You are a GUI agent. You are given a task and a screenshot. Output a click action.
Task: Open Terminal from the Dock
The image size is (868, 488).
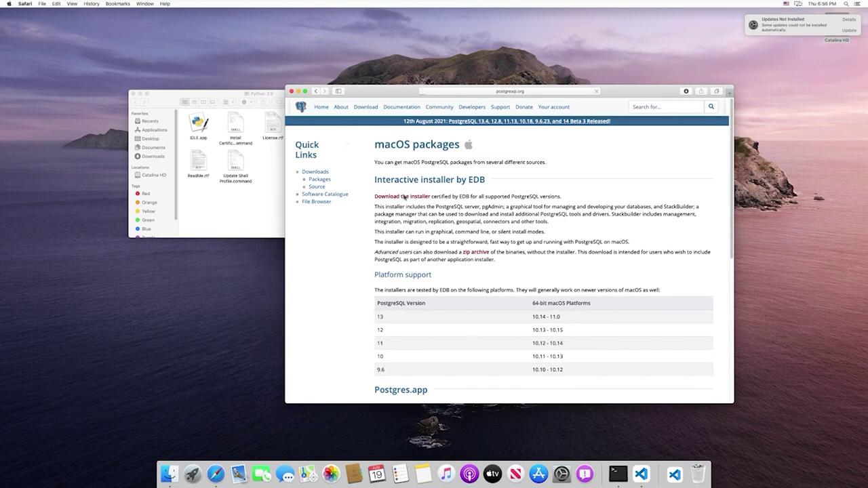[x=617, y=473]
